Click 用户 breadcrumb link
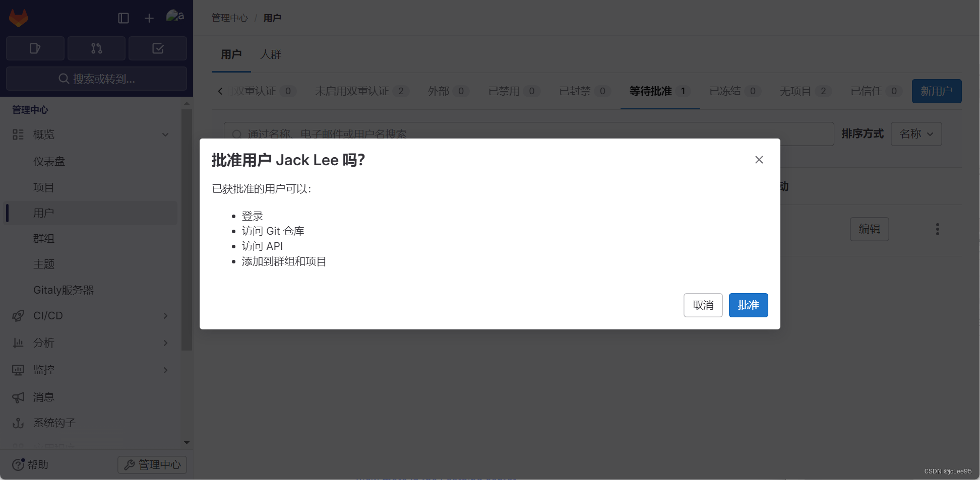Image resolution: width=980 pixels, height=480 pixels. [272, 18]
